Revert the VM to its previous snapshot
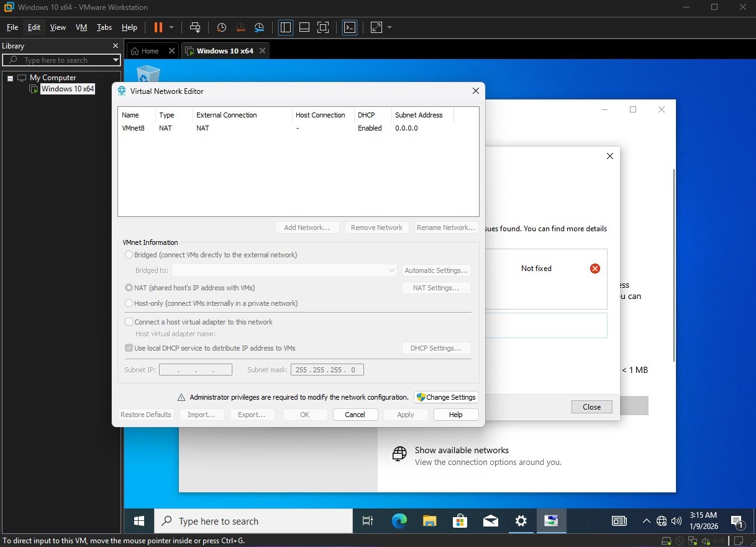The height and width of the screenshot is (547, 756). pos(240,27)
